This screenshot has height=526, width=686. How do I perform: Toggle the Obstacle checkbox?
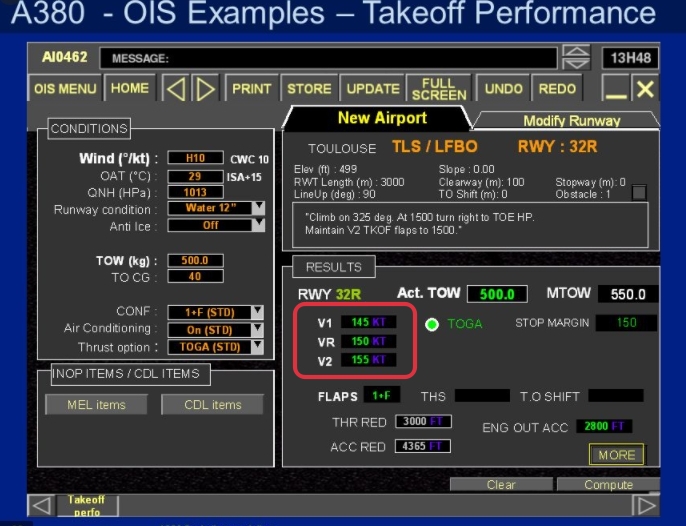coord(639,193)
